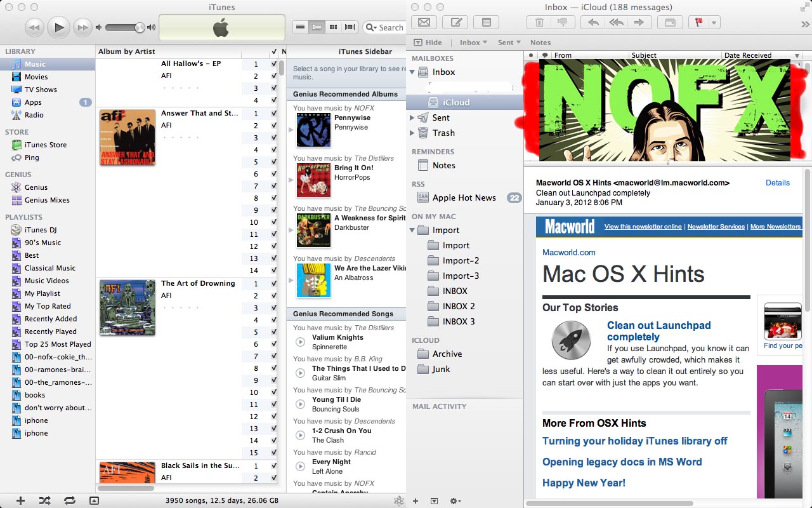Reply to the message in Mail

pyautogui.click(x=593, y=23)
